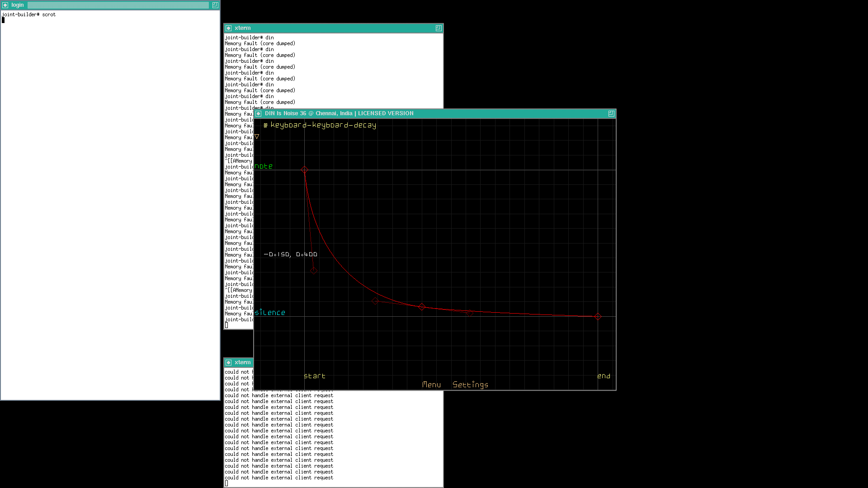
Task: Click the cursor box at the bottom of the lower xterm
Action: (x=226, y=483)
